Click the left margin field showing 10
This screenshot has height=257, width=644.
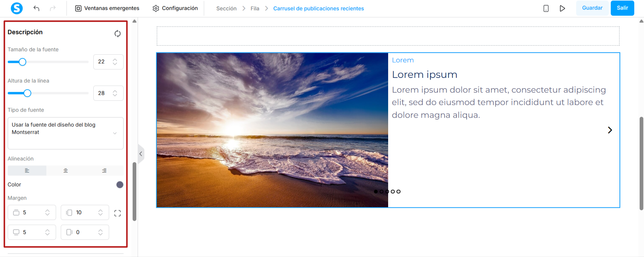pos(85,212)
